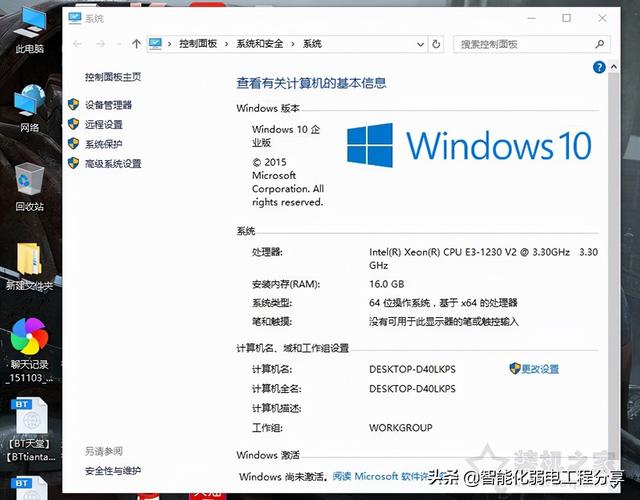Open Recycle Bin desktop icon
The width and height of the screenshot is (640, 500).
point(29,187)
